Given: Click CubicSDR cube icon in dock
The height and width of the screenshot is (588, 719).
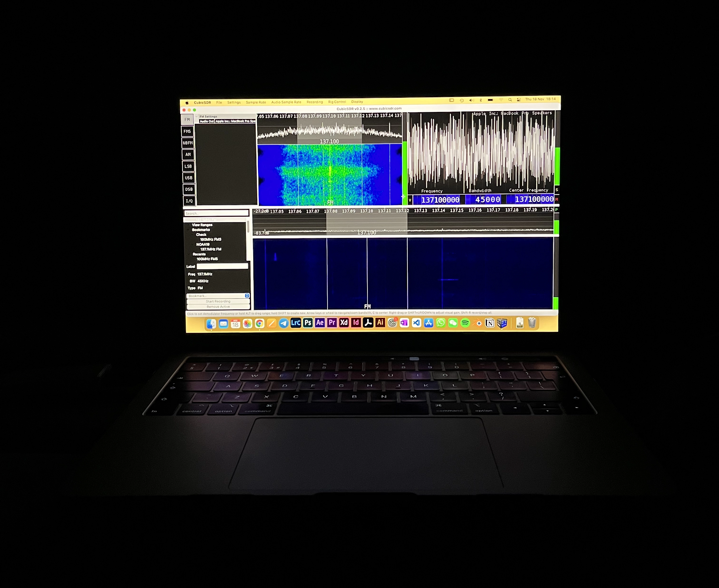Looking at the screenshot, I should coord(502,323).
